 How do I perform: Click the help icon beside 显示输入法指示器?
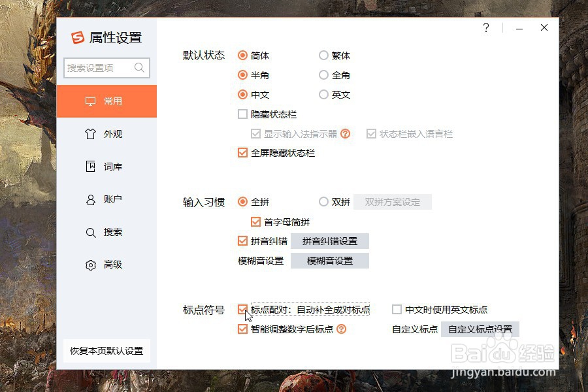click(346, 133)
